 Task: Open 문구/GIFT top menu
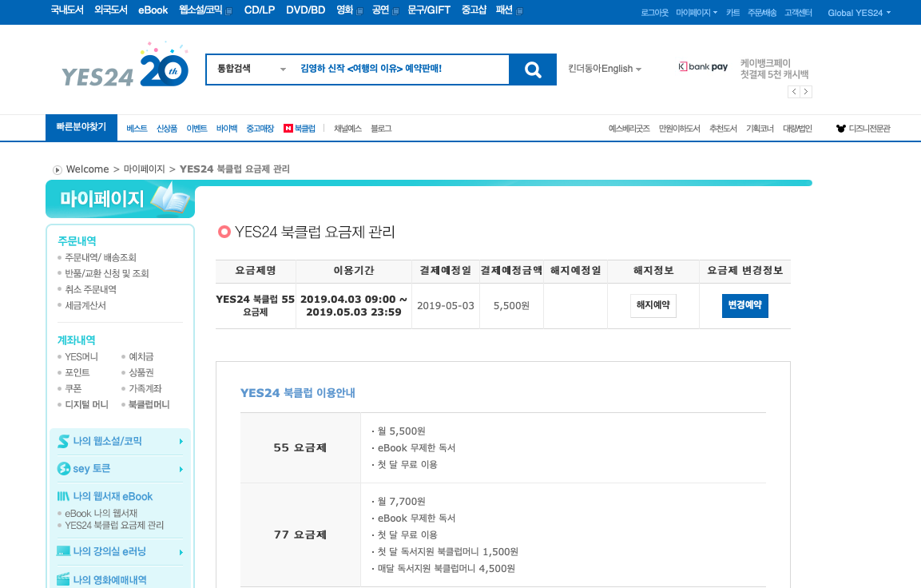[x=429, y=10]
